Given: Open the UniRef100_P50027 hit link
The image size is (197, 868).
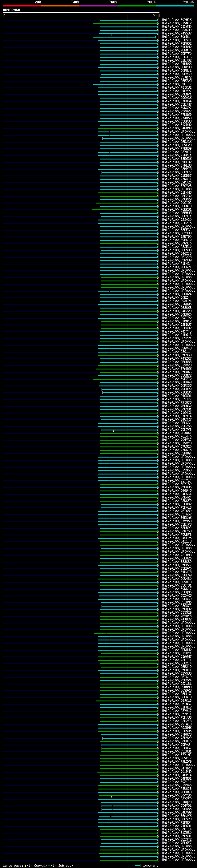Looking at the screenshot, I should pyautogui.click(x=177, y=111).
